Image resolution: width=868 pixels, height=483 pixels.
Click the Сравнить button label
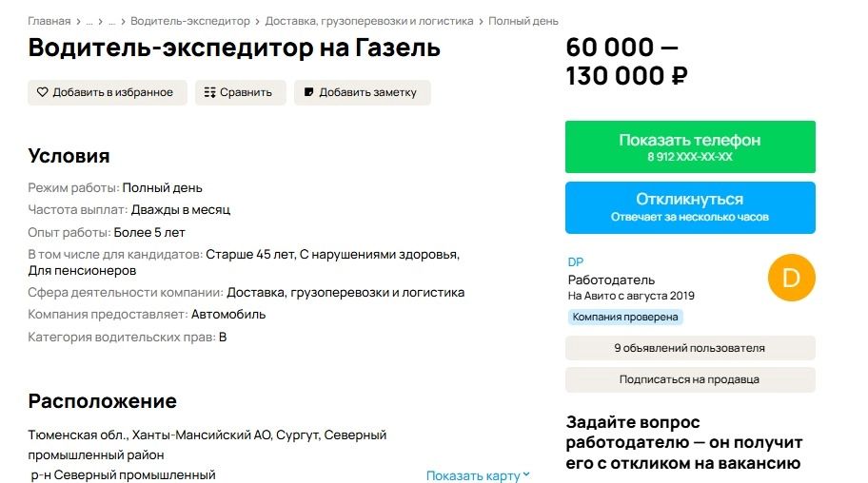[x=246, y=92]
